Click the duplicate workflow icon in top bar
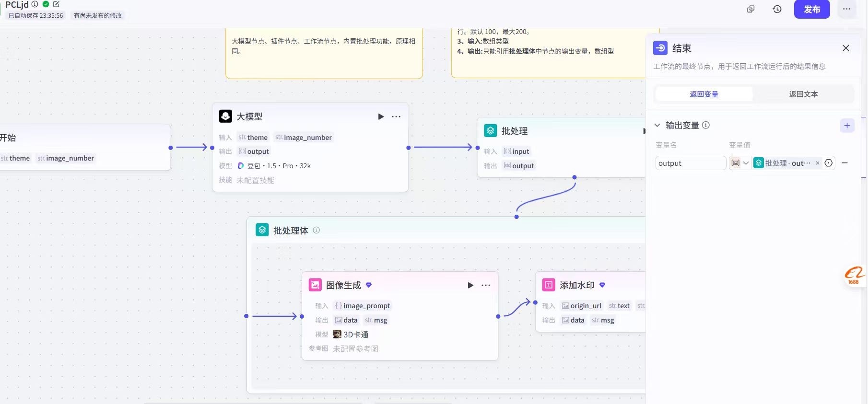The height and width of the screenshot is (404, 868). point(751,9)
